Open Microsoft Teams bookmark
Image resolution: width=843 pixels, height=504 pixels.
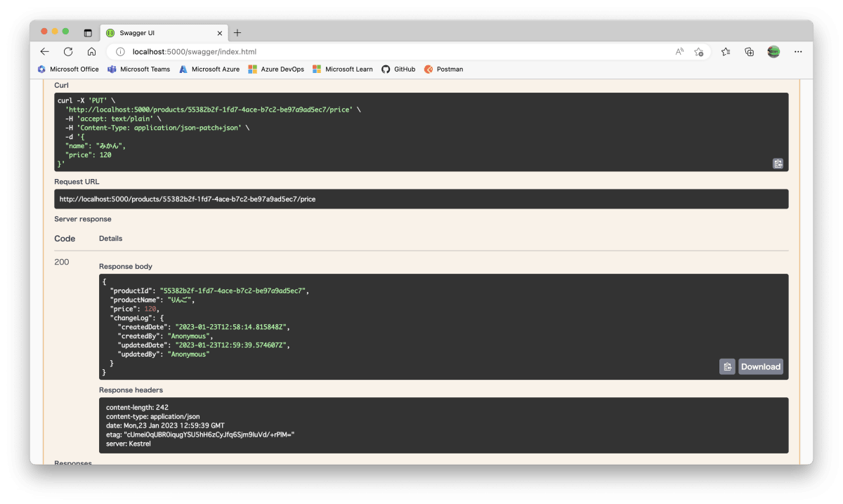tap(139, 69)
